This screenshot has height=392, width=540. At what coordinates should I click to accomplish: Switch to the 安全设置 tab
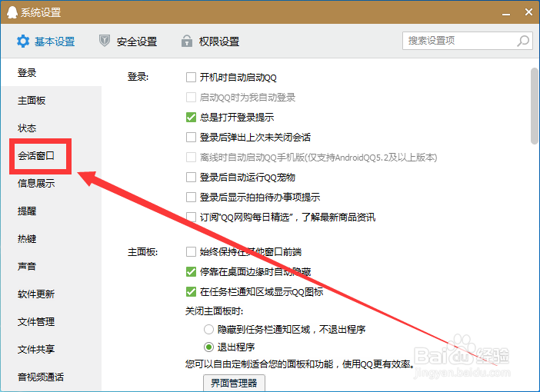click(128, 42)
